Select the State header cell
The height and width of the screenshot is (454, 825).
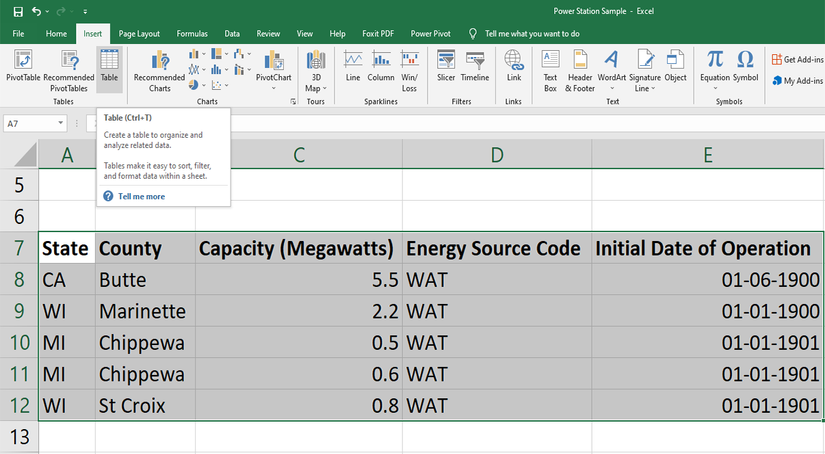[x=67, y=248]
